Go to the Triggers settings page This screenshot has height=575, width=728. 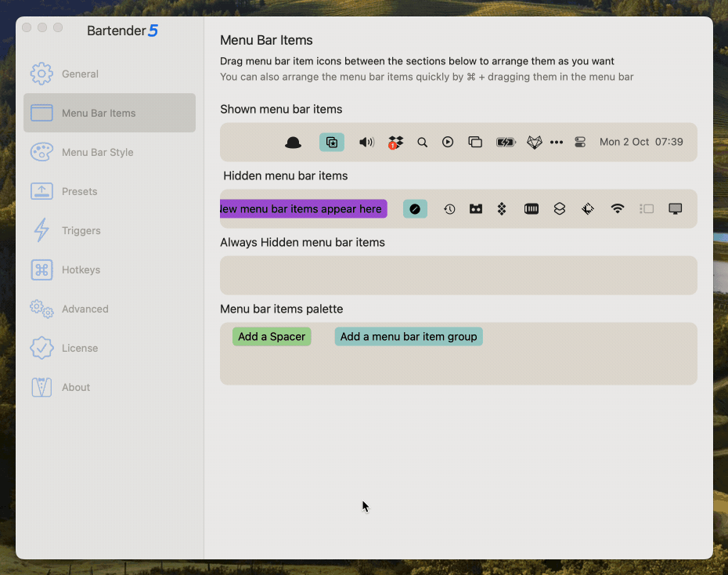81,230
